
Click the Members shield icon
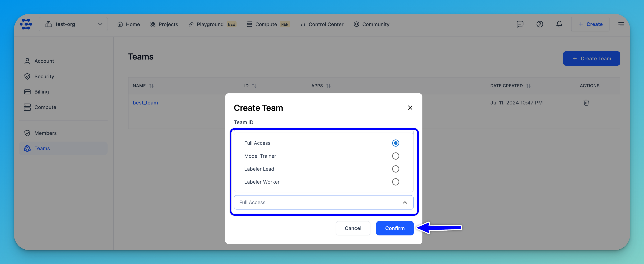click(x=27, y=133)
